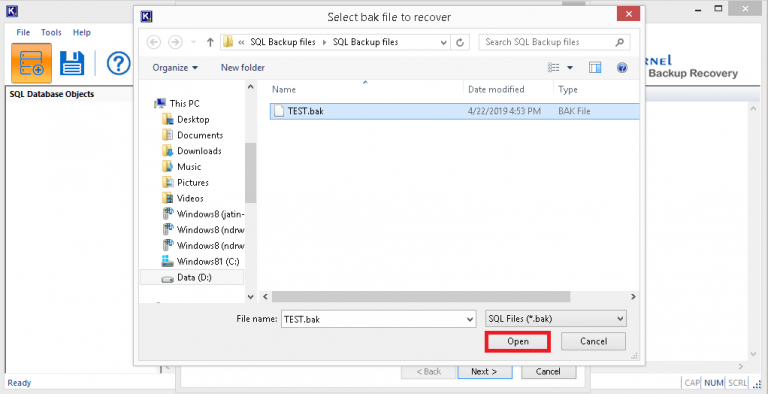
Task: Click New folder button
Action: click(242, 68)
